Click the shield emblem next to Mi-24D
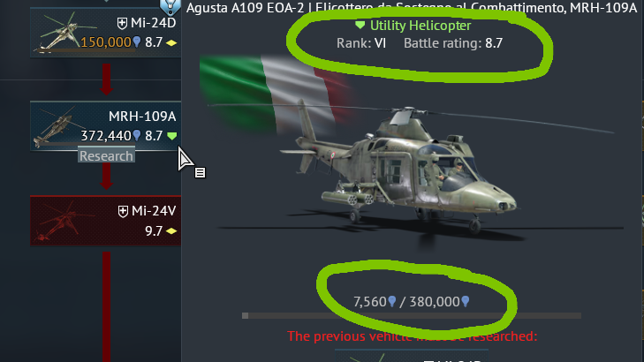 point(122,23)
